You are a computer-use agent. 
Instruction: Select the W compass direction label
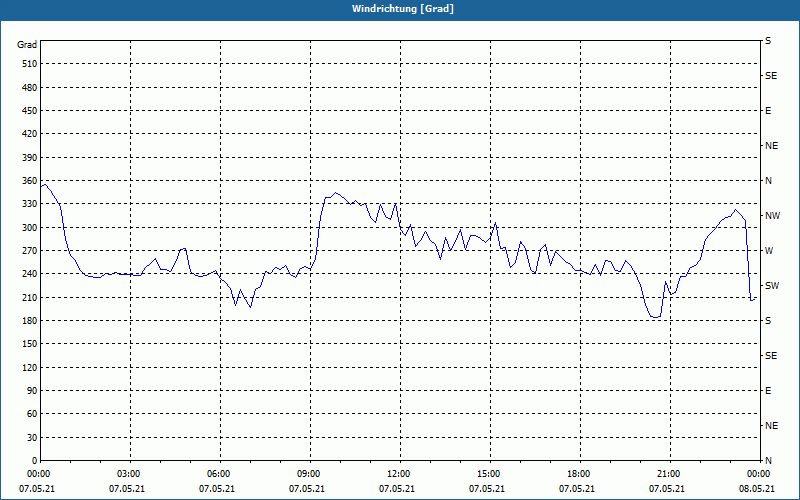[769, 251]
